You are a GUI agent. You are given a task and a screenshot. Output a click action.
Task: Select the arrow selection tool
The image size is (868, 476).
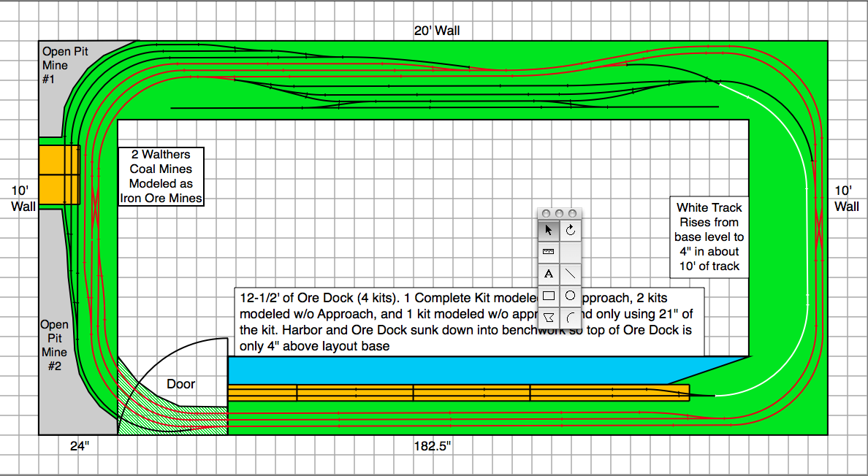(x=549, y=231)
